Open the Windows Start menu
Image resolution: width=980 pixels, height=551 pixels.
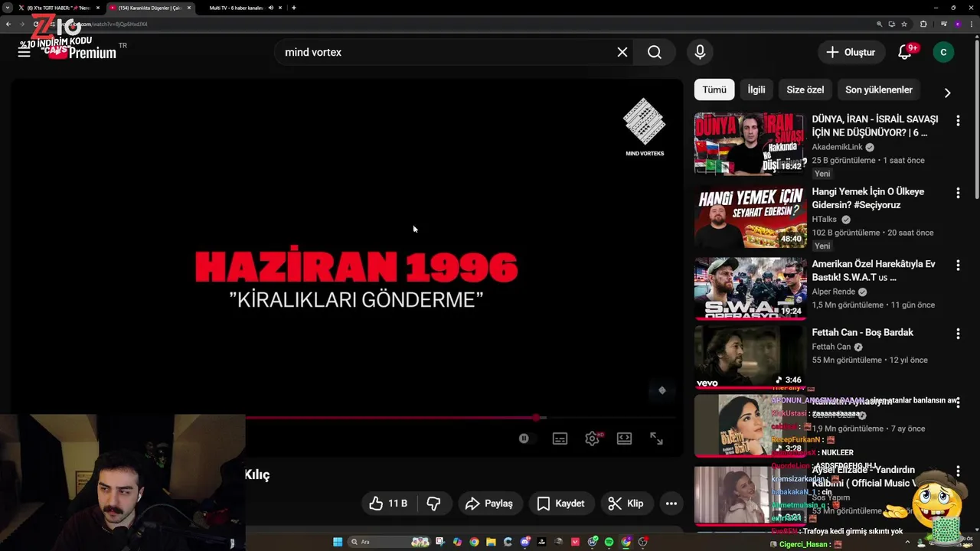pyautogui.click(x=338, y=542)
